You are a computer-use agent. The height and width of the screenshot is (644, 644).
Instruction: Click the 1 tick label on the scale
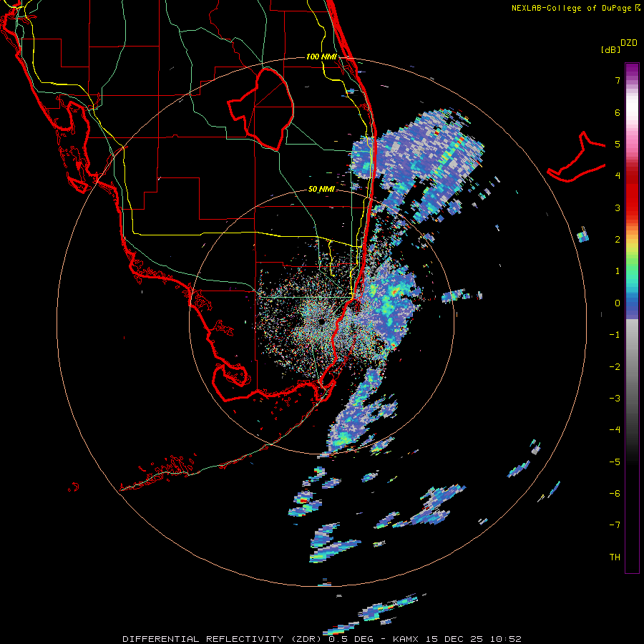coord(618,271)
